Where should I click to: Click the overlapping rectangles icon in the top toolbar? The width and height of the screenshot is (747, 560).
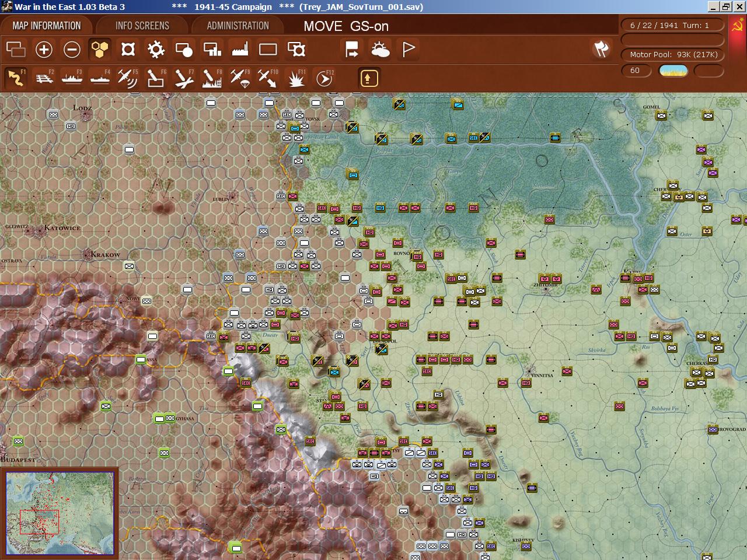[x=16, y=50]
